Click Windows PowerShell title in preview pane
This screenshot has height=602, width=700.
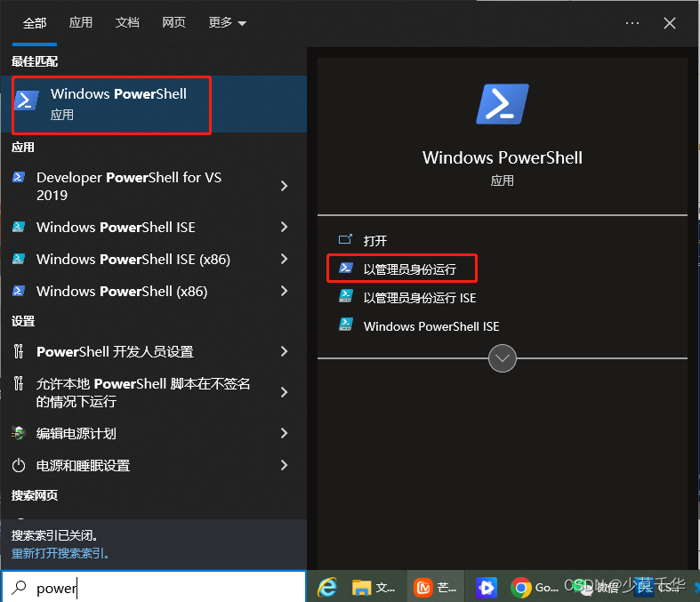click(x=503, y=157)
